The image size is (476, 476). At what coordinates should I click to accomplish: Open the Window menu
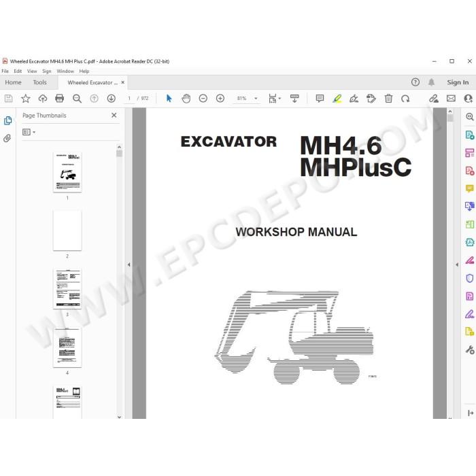pyautogui.click(x=65, y=71)
